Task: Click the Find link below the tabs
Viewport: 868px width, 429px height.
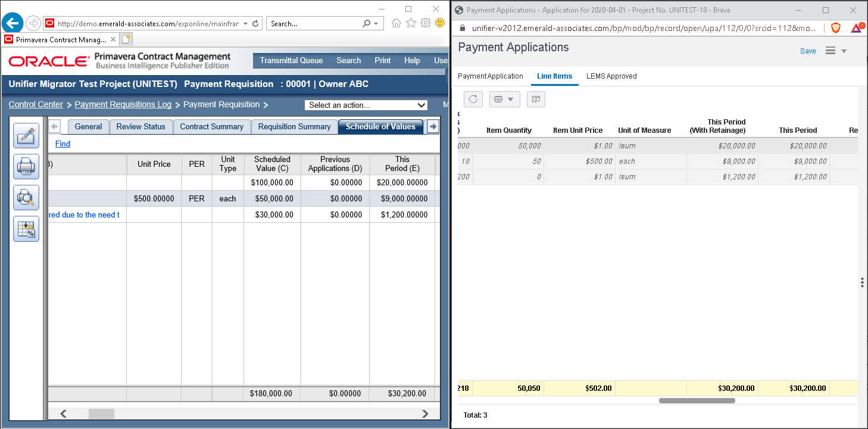Action: click(x=63, y=144)
